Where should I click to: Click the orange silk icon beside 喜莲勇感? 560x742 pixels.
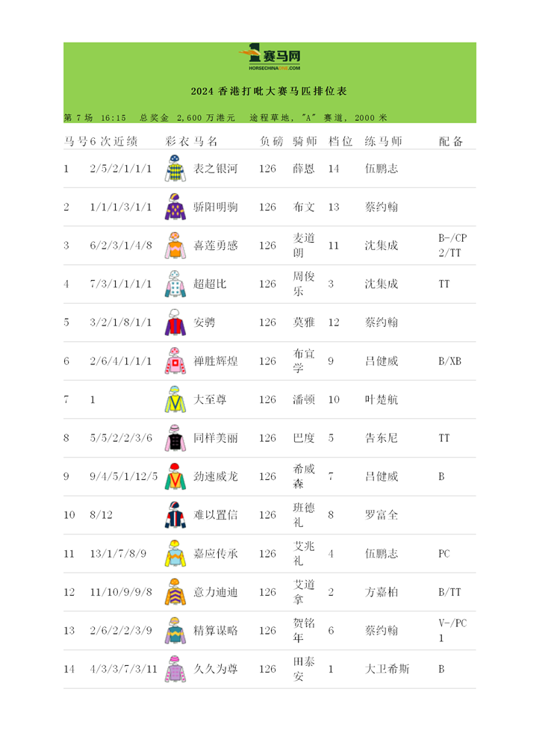(174, 246)
